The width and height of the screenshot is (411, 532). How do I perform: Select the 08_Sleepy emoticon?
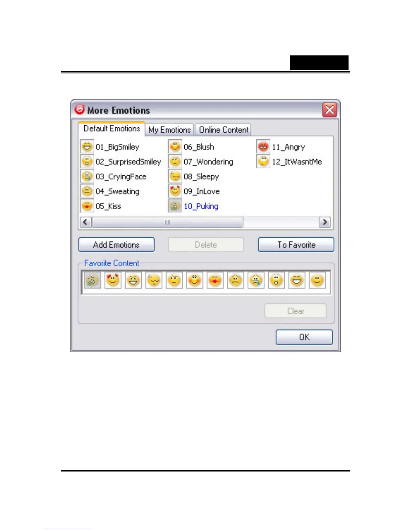click(175, 176)
